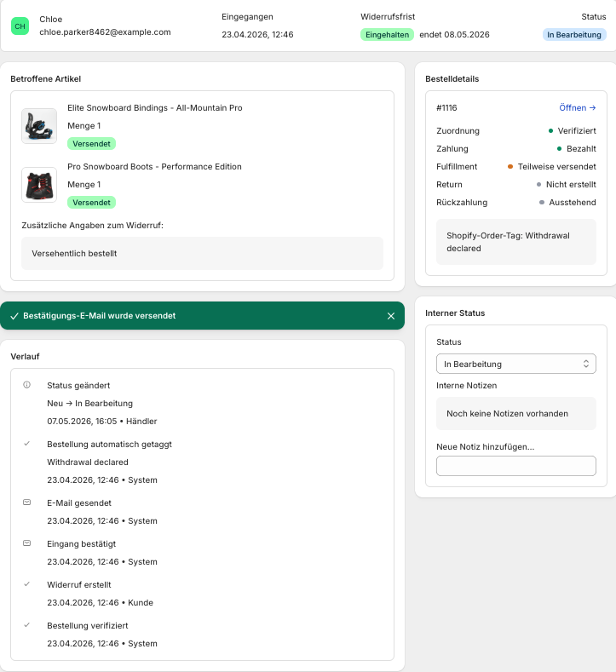Click the green dot beside Verifiziert
This screenshot has width=616, height=672.
tap(551, 130)
